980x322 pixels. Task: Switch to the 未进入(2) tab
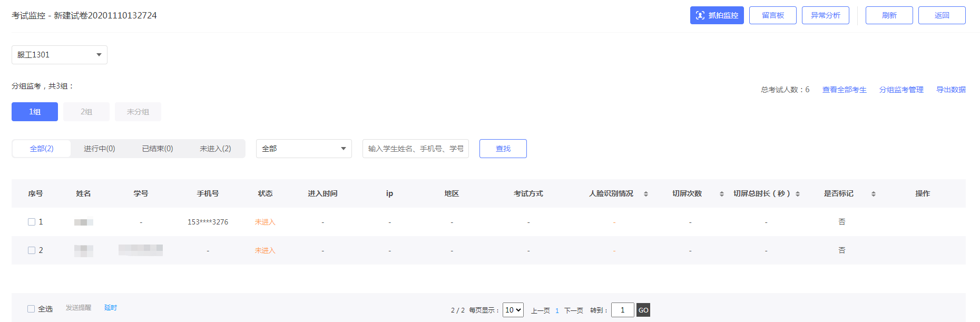point(215,149)
